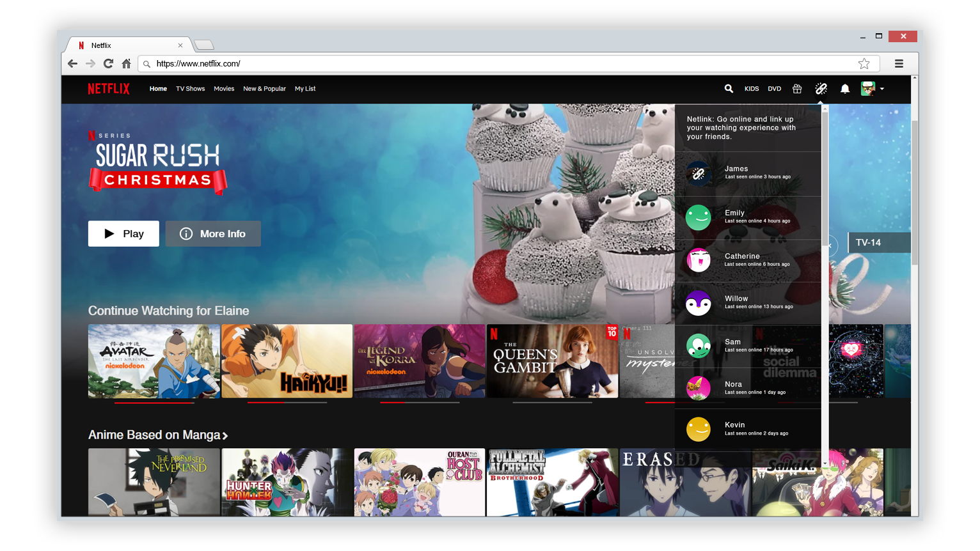Open the Hunter x Hunter thumbnail

point(287,483)
